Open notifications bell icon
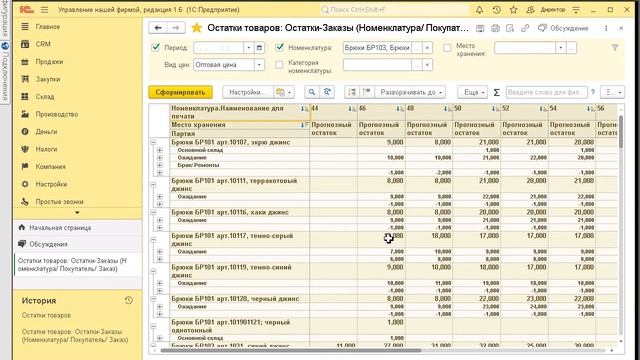Image resolution: width=640 pixels, height=360 pixels. tap(479, 9)
